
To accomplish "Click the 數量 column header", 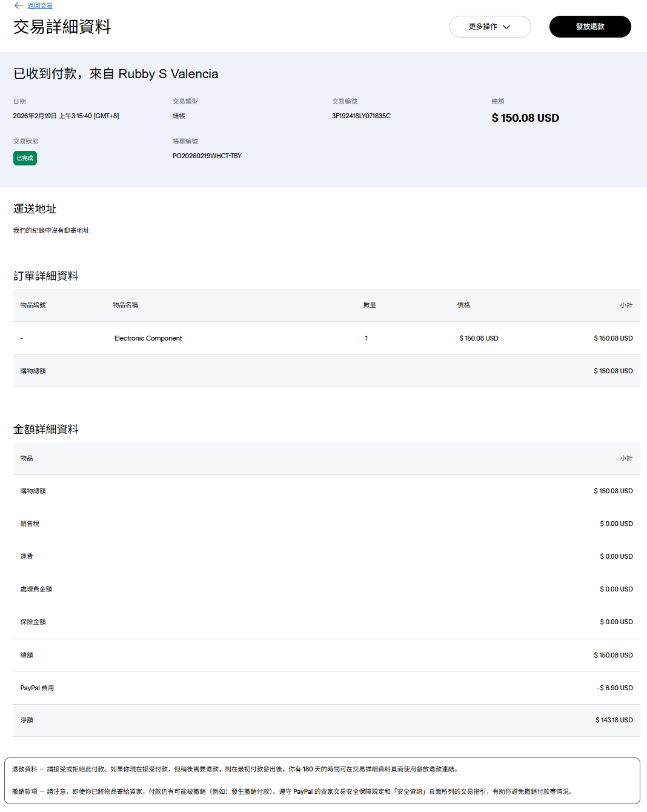I will [370, 305].
